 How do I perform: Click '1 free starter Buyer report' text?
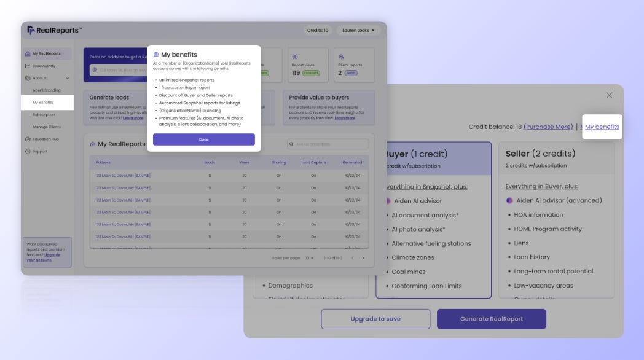184,87
